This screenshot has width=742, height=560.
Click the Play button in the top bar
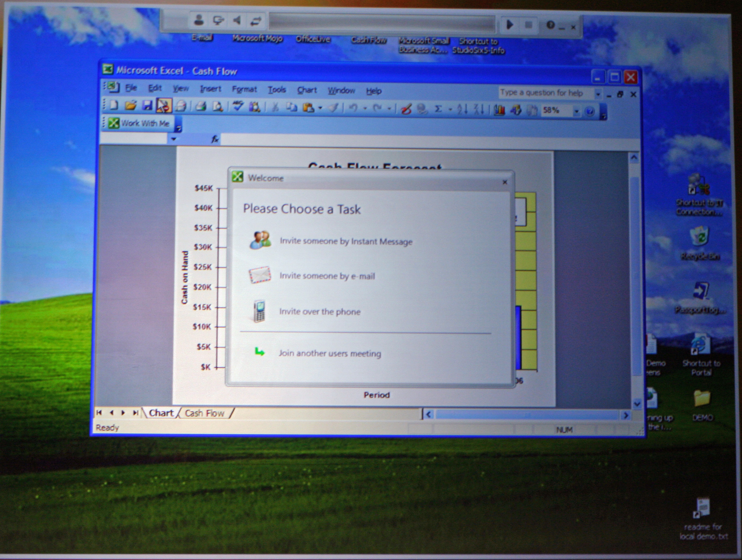(x=509, y=24)
